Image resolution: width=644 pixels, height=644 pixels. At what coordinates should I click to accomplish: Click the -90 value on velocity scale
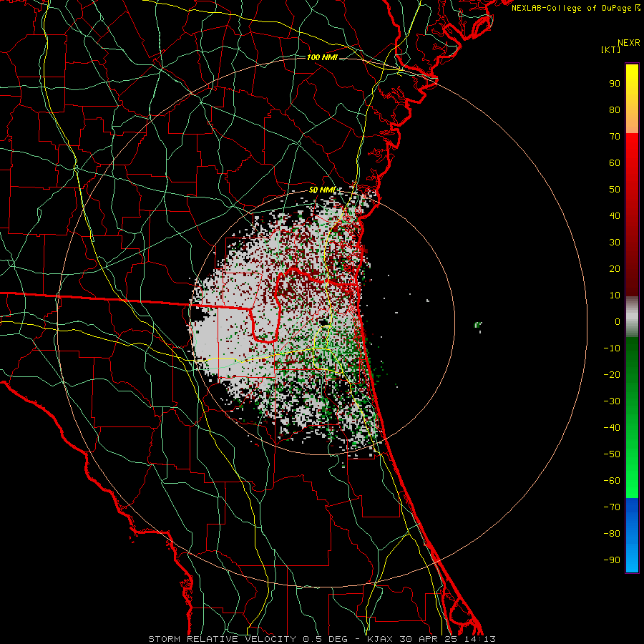pyautogui.click(x=612, y=560)
